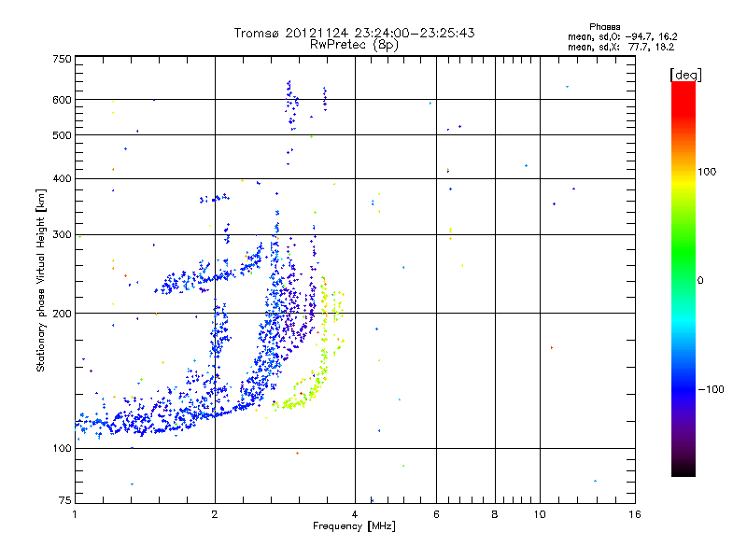Click the "RwPretec (8p)" subtitle
The width and height of the screenshot is (747, 560).
(x=354, y=45)
